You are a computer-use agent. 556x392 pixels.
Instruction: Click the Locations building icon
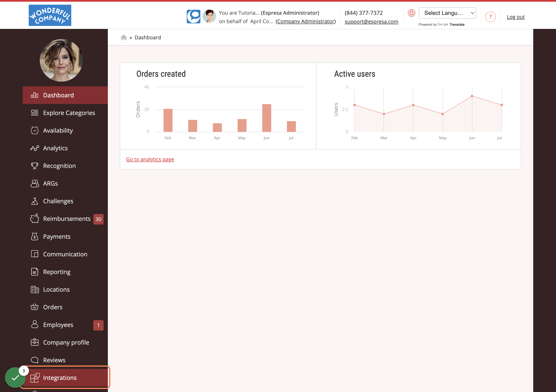(35, 289)
